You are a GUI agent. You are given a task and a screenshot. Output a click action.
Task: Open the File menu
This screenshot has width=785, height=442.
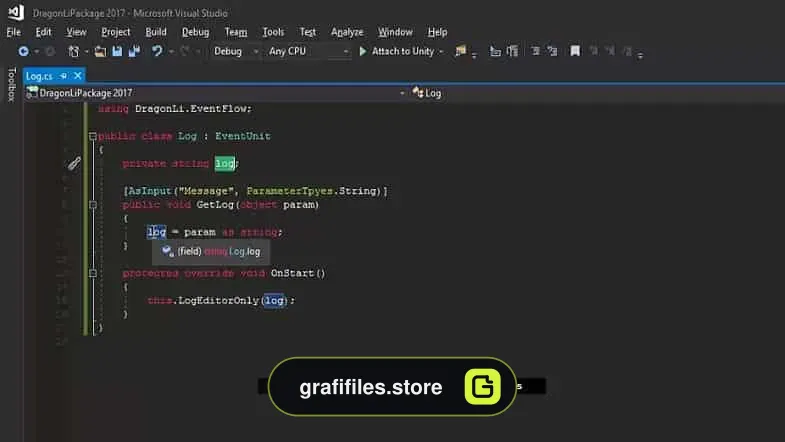(14, 32)
